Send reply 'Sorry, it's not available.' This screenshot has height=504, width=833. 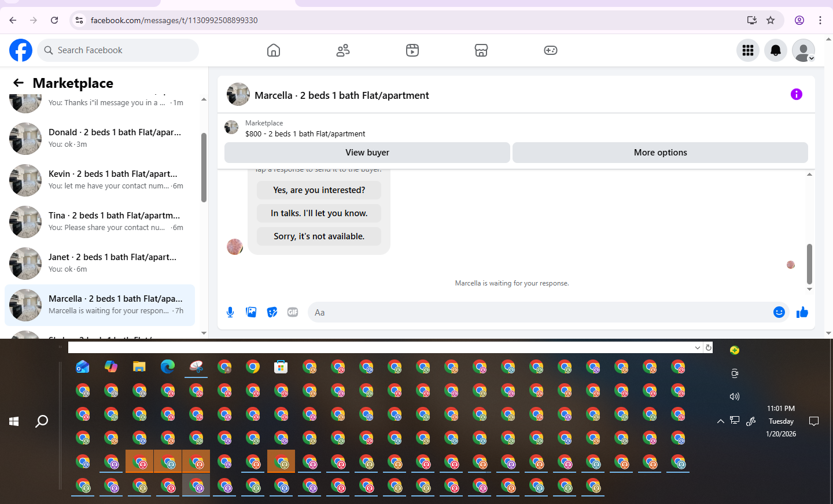coord(319,236)
